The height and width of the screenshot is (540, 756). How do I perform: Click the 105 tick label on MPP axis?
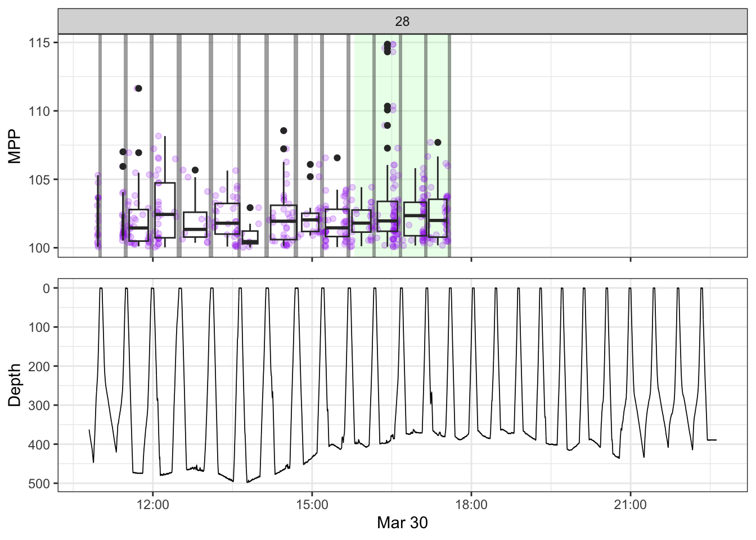click(x=39, y=180)
